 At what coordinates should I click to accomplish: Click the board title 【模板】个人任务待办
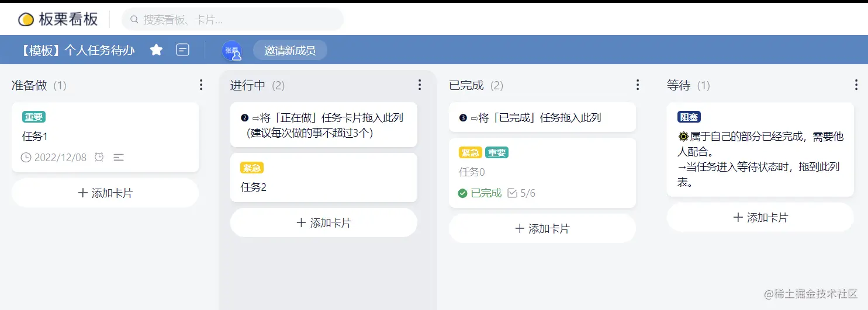coord(77,50)
